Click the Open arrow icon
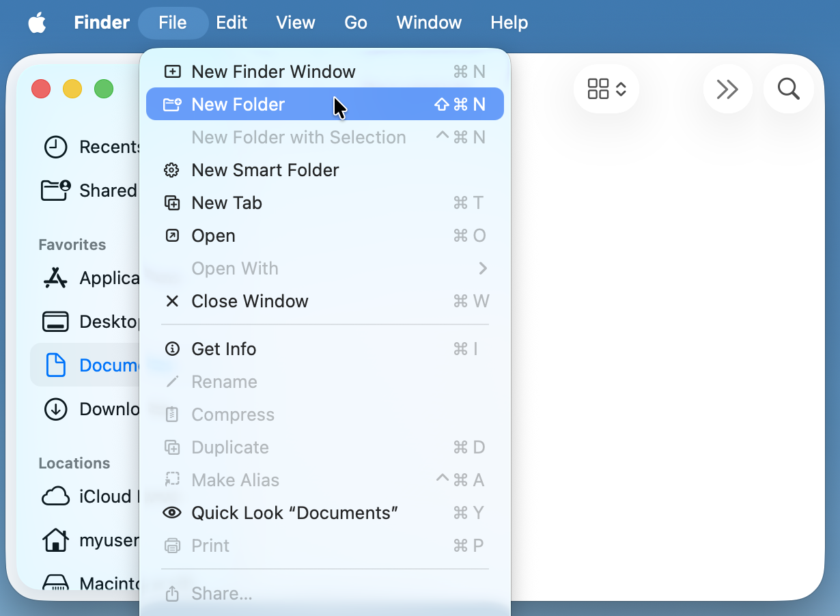 (x=173, y=236)
